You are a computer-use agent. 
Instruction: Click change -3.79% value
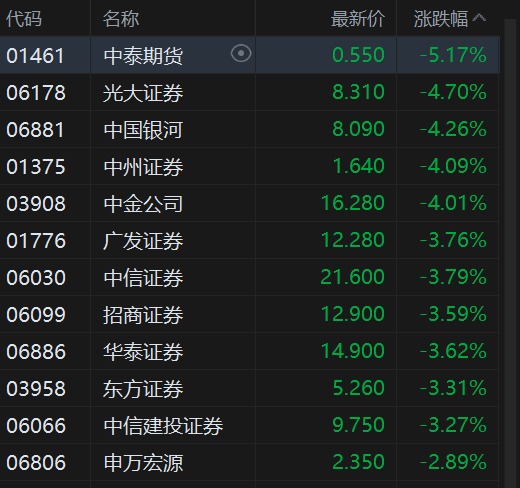pyautogui.click(x=453, y=277)
